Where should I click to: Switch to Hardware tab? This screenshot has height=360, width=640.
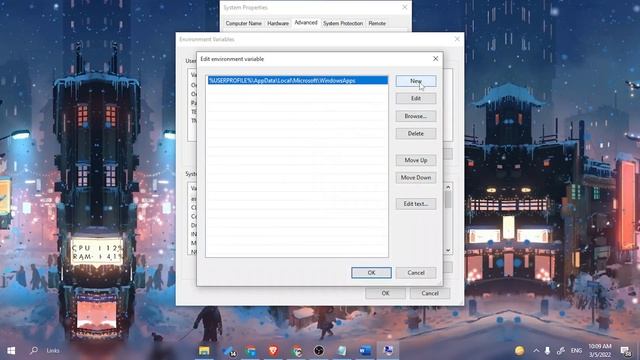pos(278,23)
